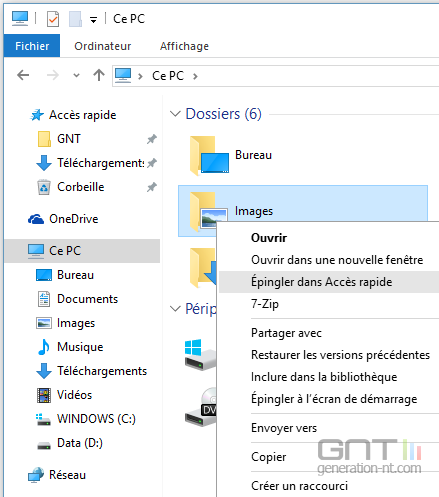Click Ouvrir in the context menu

[x=269, y=238]
